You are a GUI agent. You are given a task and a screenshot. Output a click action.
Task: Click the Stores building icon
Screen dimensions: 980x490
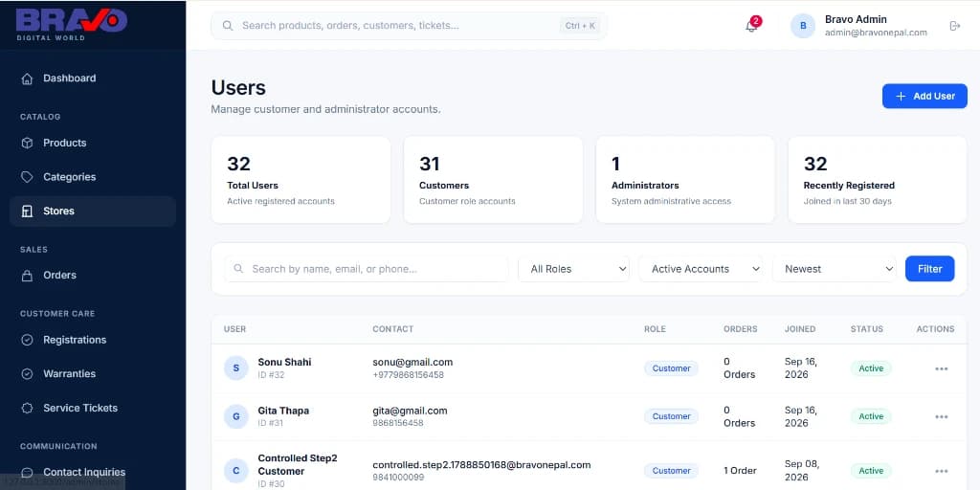[27, 212]
